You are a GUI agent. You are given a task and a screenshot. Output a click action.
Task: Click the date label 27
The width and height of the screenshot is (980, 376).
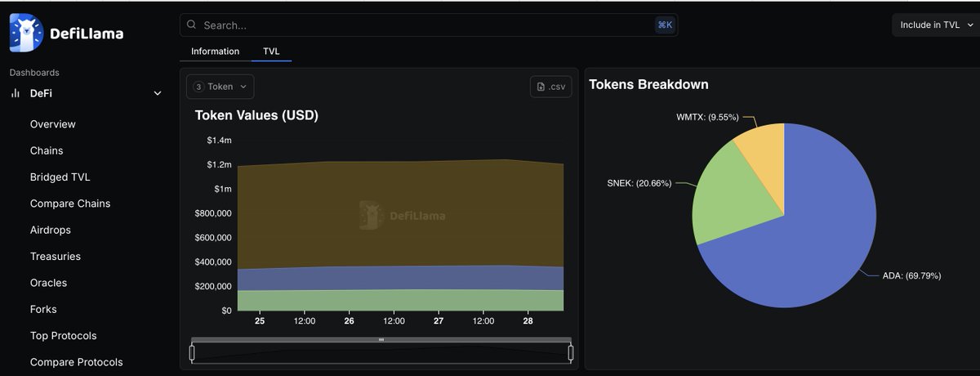439,321
